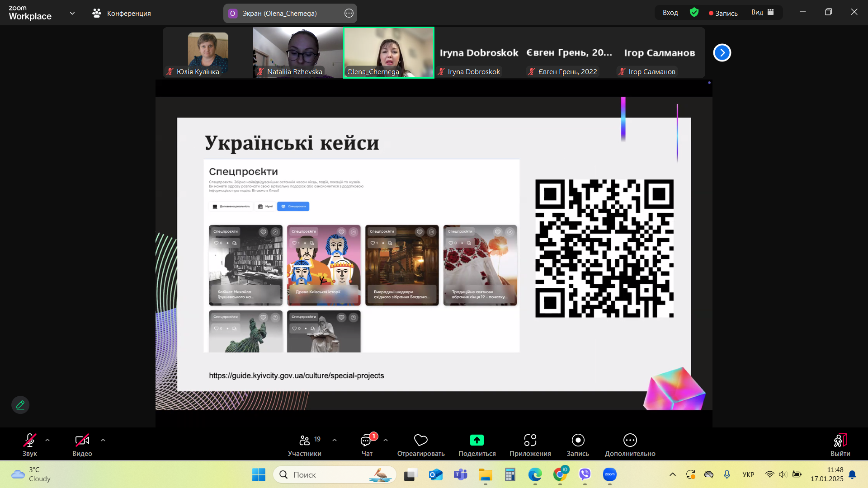Open Outlook from the taskbar
The image size is (868, 488).
pos(435,474)
